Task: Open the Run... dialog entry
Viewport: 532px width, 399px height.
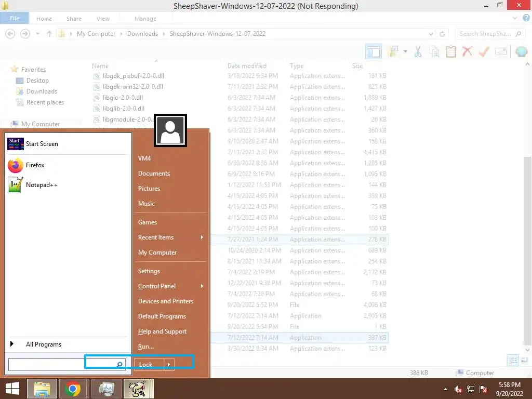Action: click(146, 347)
